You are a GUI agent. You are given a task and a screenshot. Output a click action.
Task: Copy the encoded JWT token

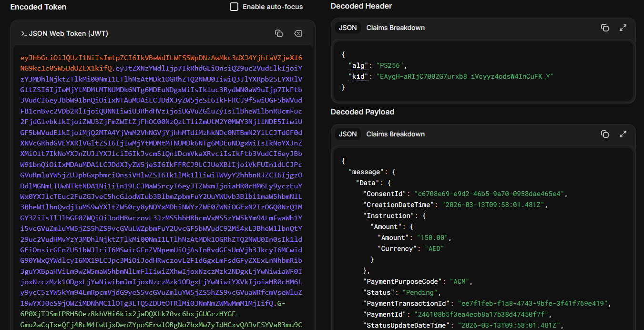click(x=279, y=33)
